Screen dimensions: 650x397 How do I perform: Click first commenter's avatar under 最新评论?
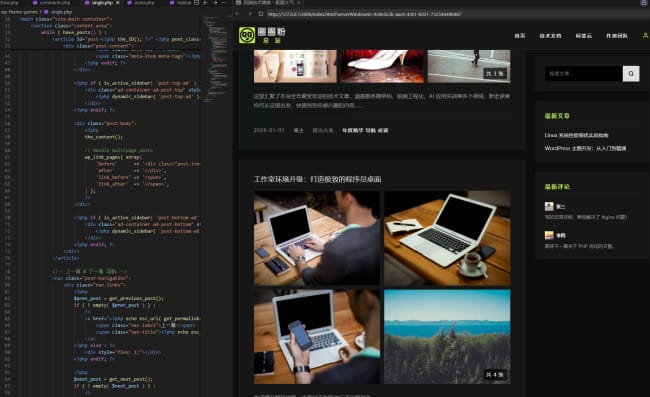click(x=549, y=206)
